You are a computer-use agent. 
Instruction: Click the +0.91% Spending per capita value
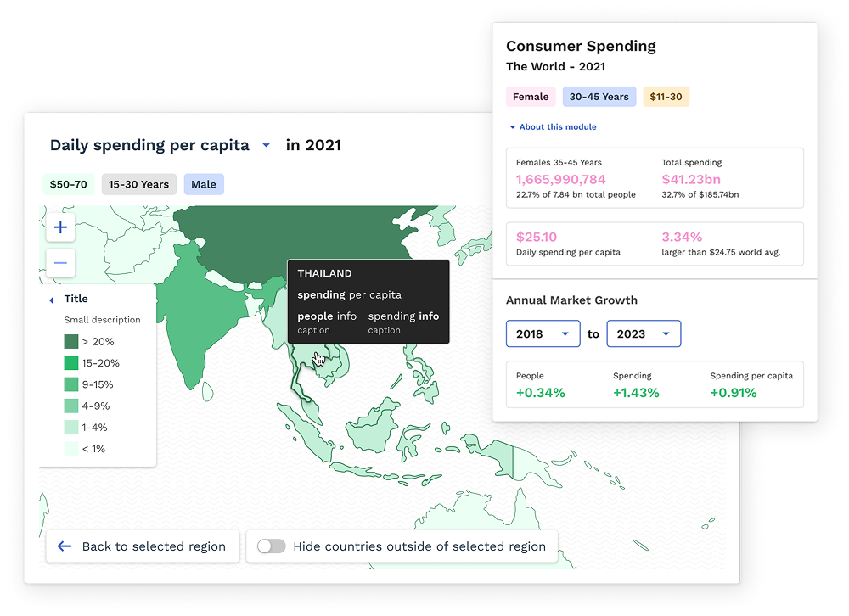(734, 393)
